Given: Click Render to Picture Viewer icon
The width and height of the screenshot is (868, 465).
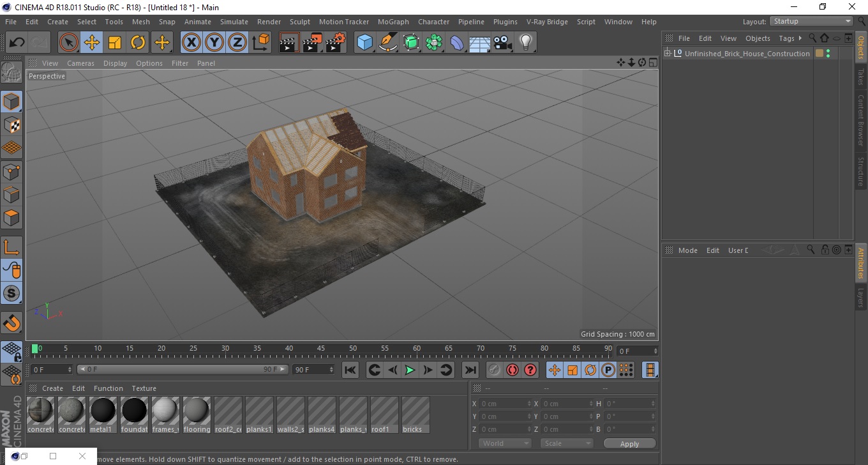Looking at the screenshot, I should point(312,43).
